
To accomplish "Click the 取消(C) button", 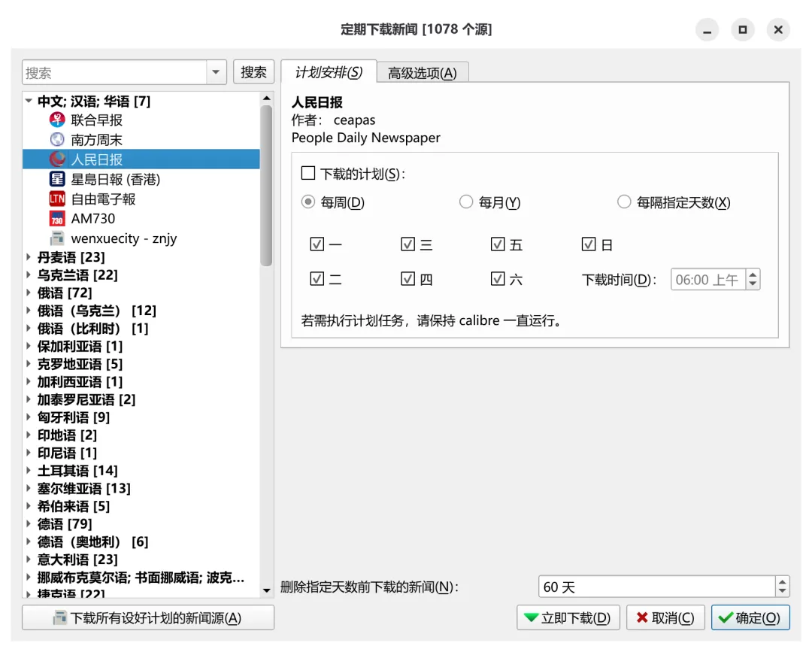I will pos(665,618).
